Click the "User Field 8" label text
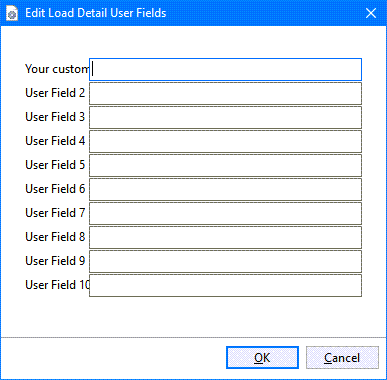The width and height of the screenshot is (387, 380). [55, 237]
